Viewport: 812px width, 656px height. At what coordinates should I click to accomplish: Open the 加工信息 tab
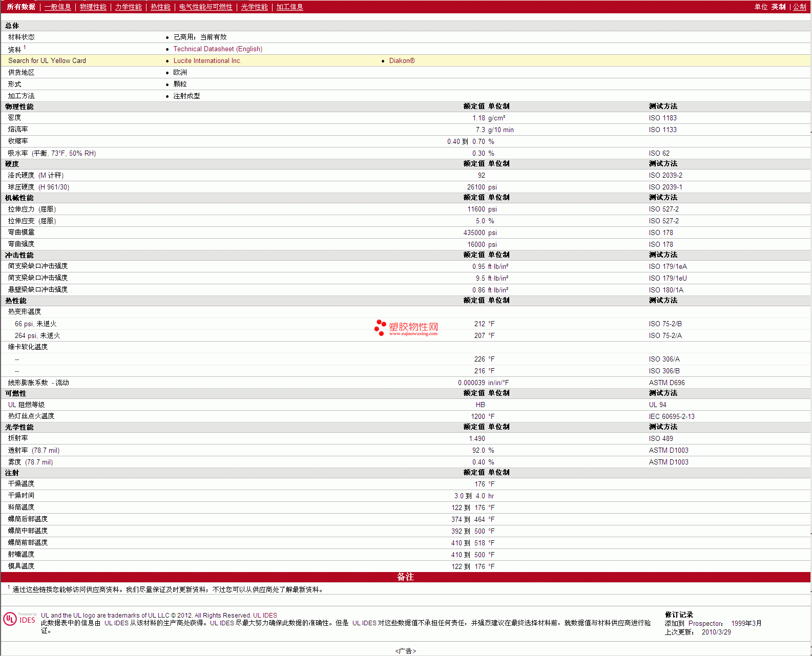coord(289,7)
